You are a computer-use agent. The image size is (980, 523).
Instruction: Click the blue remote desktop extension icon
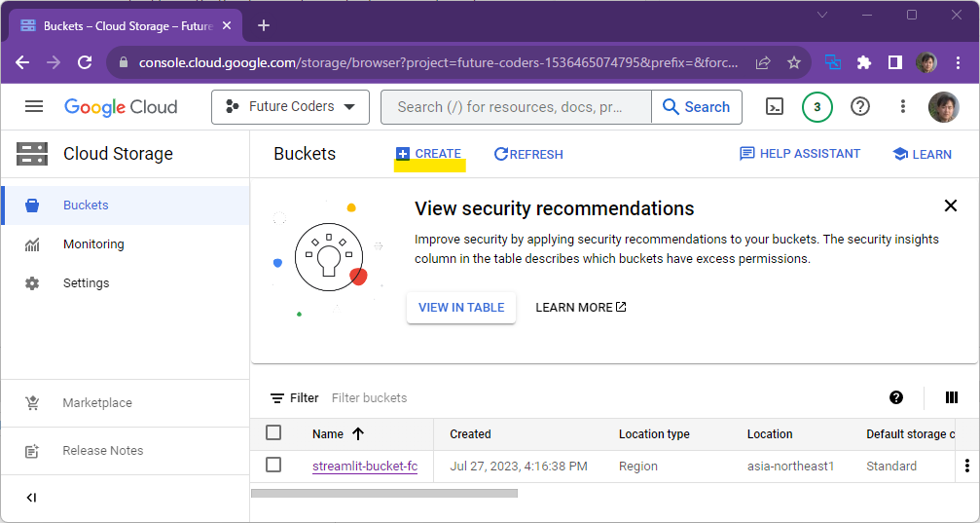(x=832, y=62)
